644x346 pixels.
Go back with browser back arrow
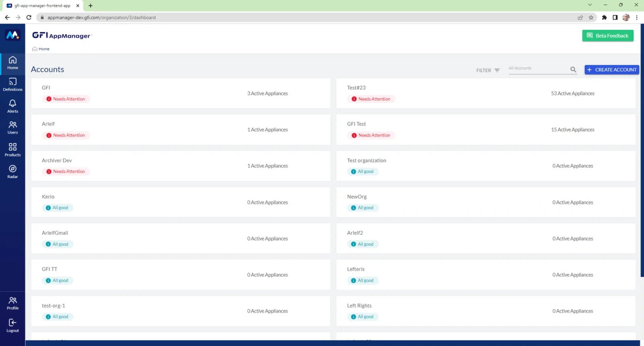click(7, 17)
